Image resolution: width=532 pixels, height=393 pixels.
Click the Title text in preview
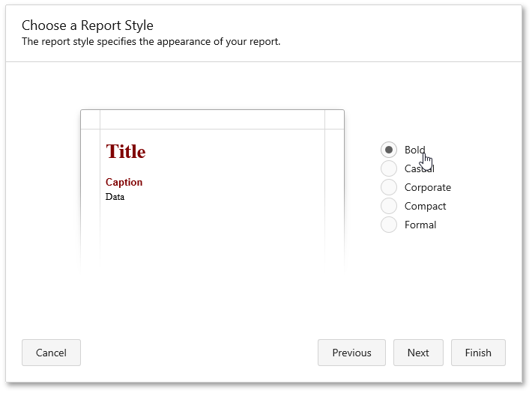126,151
